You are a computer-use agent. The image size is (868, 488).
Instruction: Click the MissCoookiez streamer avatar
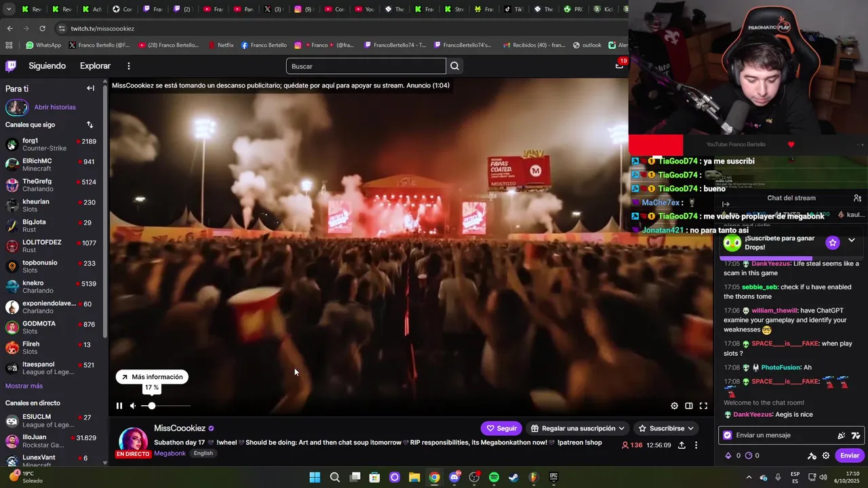click(133, 441)
